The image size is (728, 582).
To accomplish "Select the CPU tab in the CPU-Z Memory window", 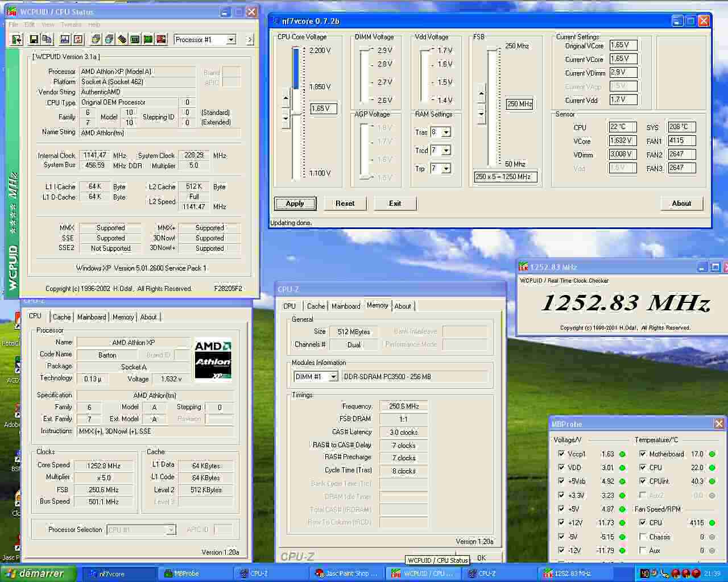I will point(289,306).
